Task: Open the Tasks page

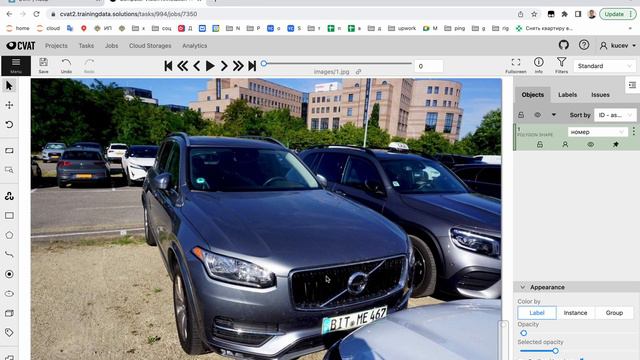Action: coord(86,46)
